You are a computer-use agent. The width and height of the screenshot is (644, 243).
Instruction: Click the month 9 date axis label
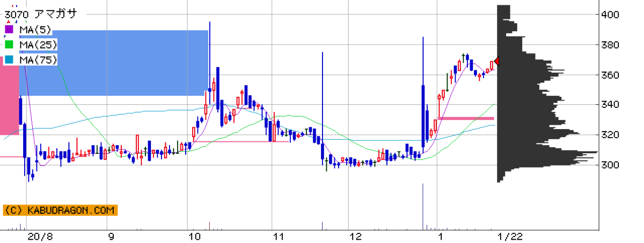(111, 236)
